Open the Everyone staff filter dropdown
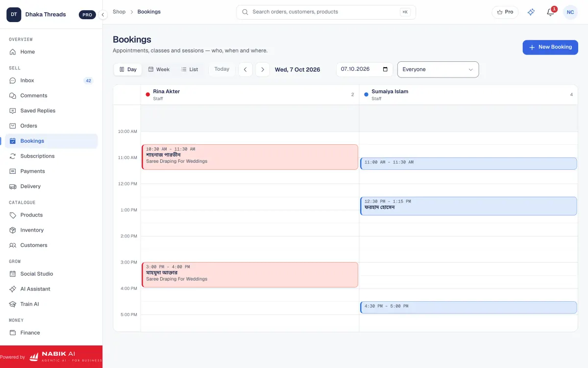588x368 pixels. point(438,70)
